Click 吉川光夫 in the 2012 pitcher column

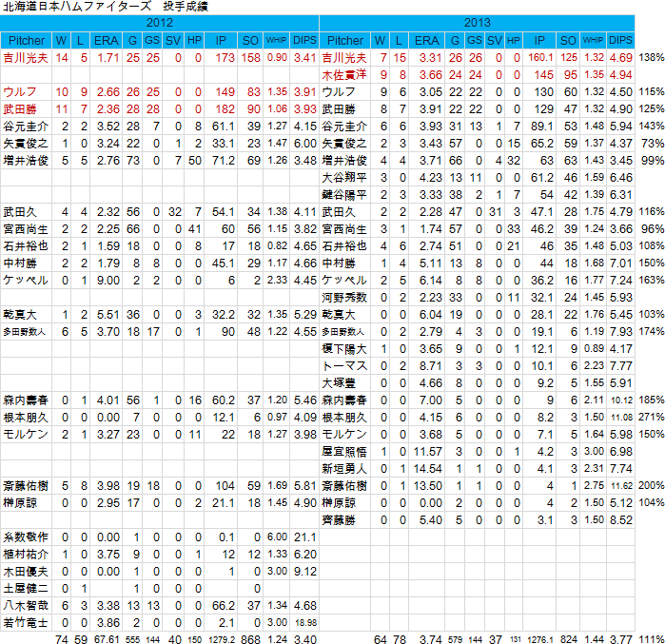tap(26, 58)
